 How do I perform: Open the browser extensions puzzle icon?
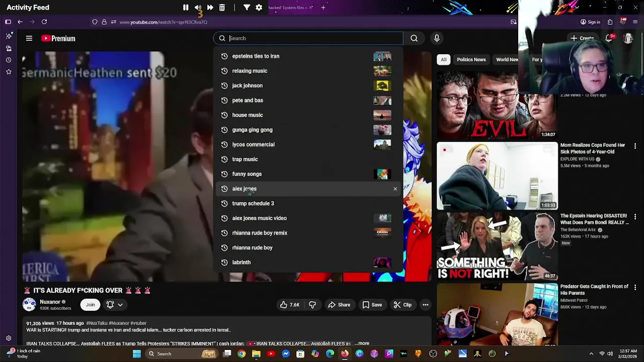(x=610, y=22)
